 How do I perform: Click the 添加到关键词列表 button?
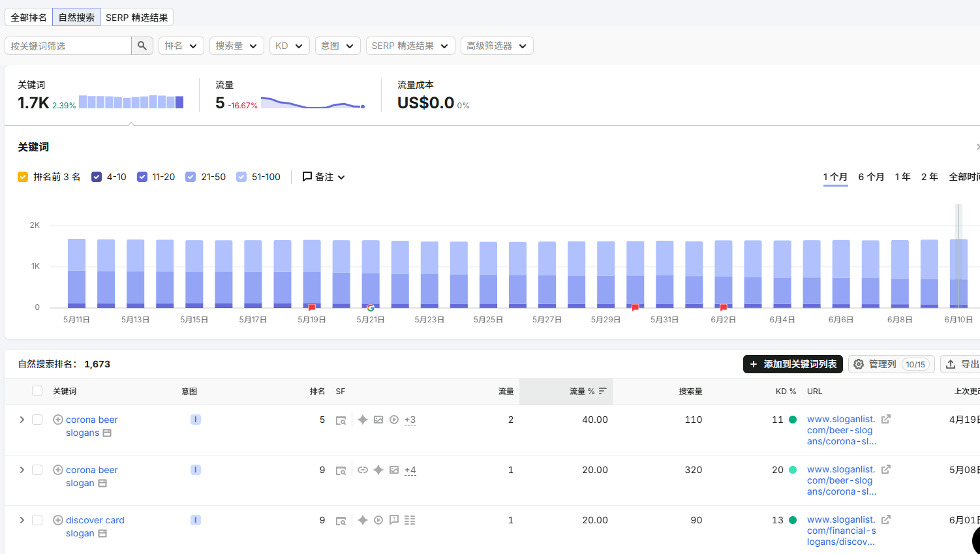pos(793,364)
